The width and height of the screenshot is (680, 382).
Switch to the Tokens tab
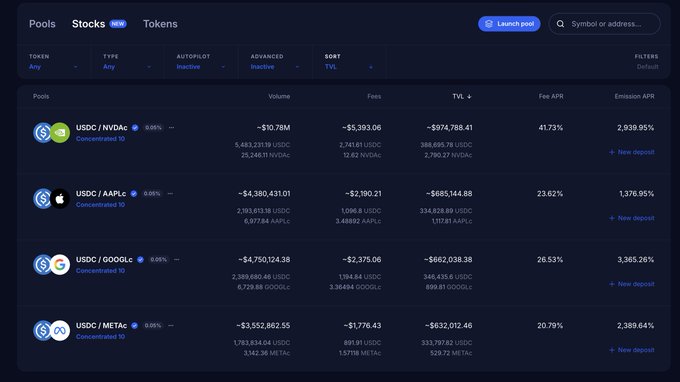[160, 24]
